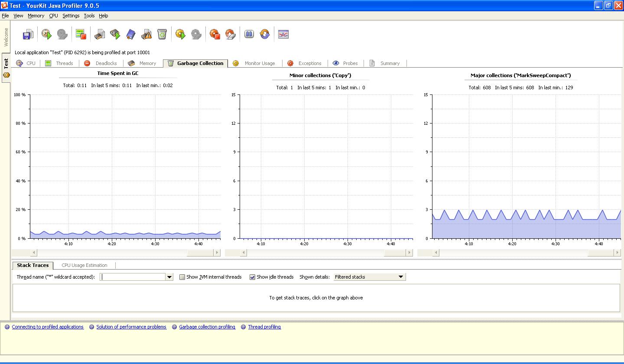Click left scroll arrow under Time Spent in GC
The height and width of the screenshot is (364, 624).
pyautogui.click(x=34, y=253)
